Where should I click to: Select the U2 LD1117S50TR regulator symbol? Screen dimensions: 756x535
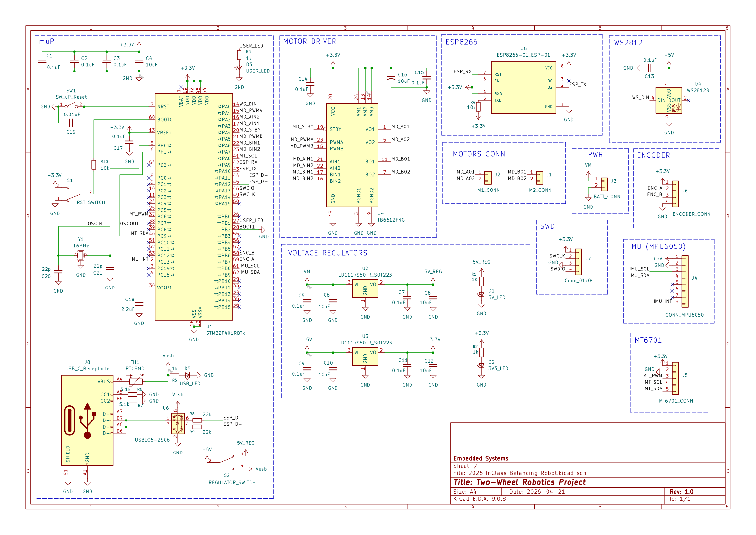coord(365,289)
